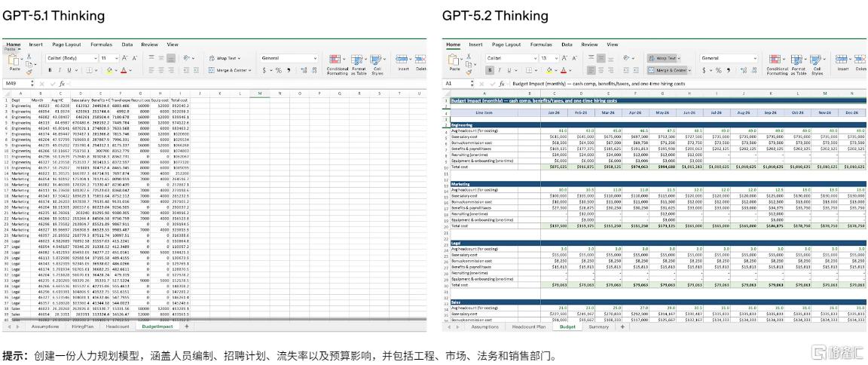Click percent style icon in left Excel window
Image resolution: width=868 pixels, height=365 pixels.
click(x=278, y=70)
